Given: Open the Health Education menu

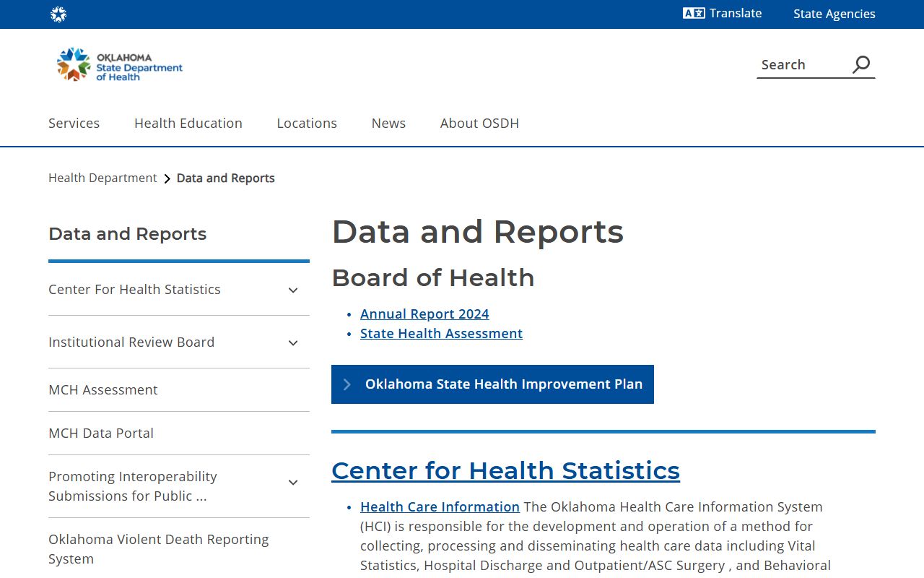Looking at the screenshot, I should pyautogui.click(x=188, y=123).
